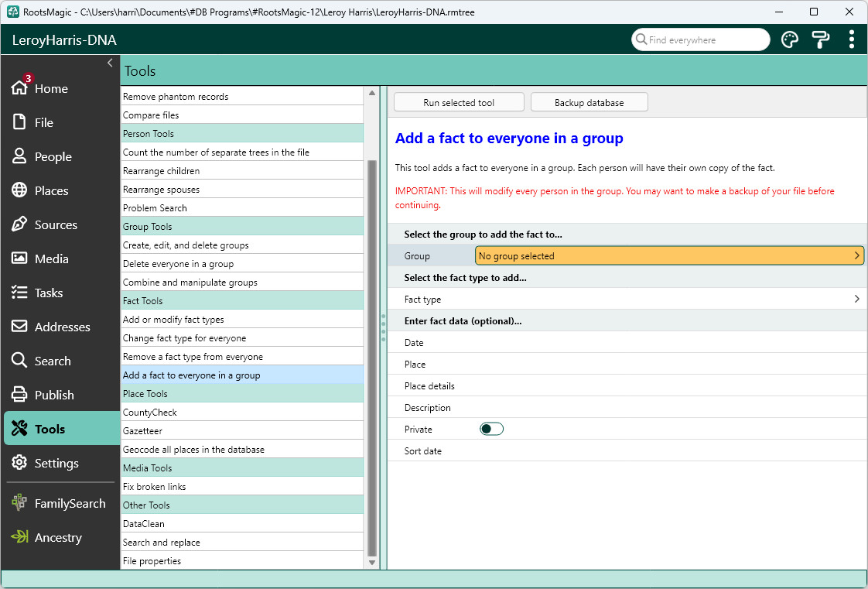Select Remove a fact type from everyone

point(242,356)
